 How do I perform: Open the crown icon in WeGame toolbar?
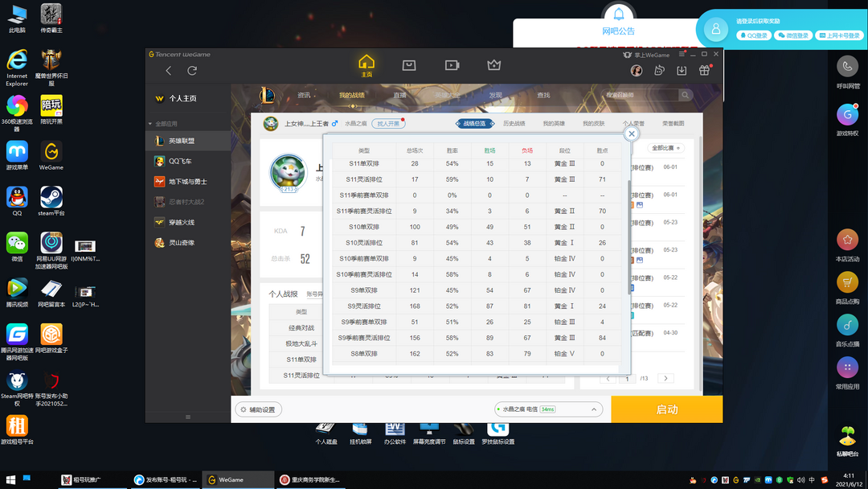click(x=493, y=65)
